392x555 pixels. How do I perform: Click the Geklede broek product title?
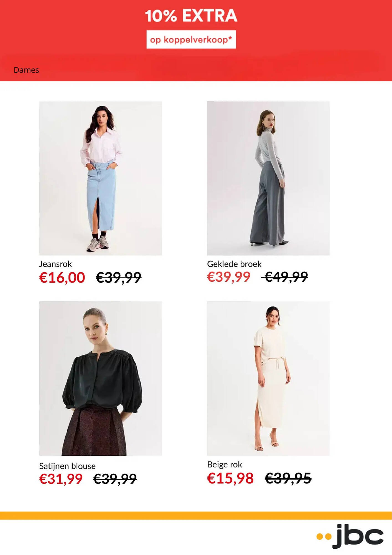click(234, 264)
